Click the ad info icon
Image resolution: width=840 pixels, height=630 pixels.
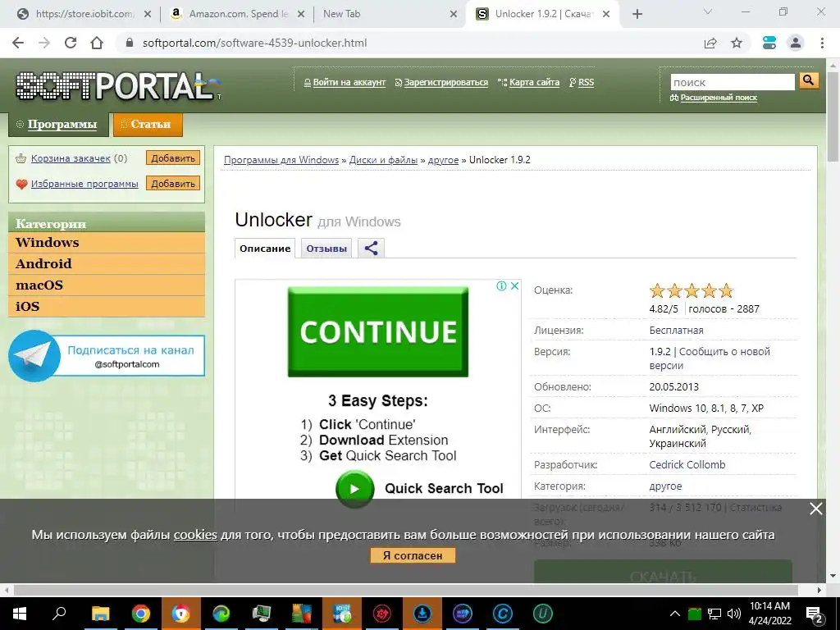pyautogui.click(x=501, y=286)
